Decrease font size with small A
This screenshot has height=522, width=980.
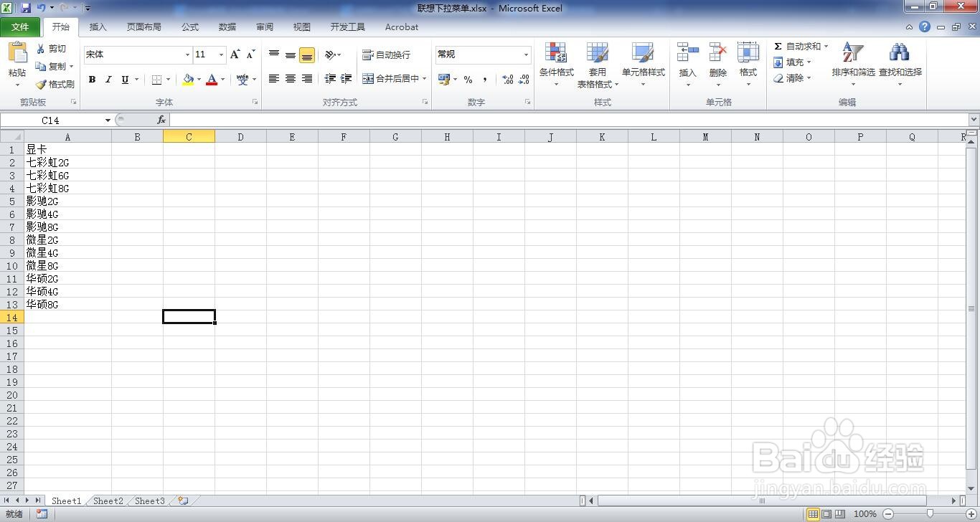tap(250, 54)
